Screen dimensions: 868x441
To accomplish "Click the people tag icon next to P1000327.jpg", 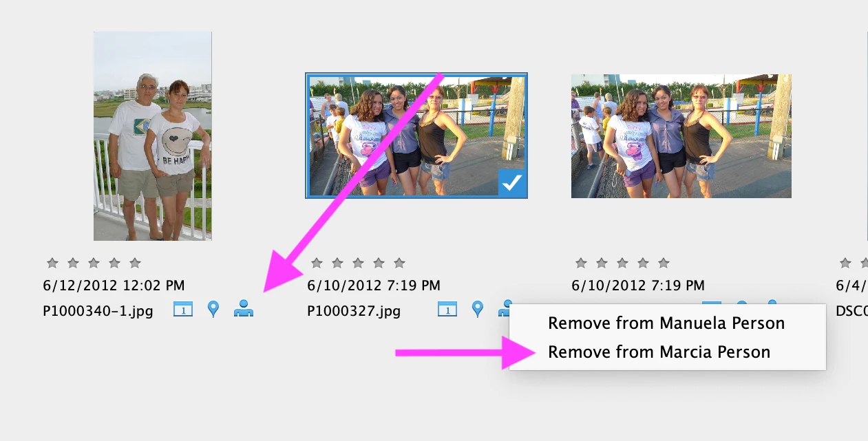I will pyautogui.click(x=505, y=308).
